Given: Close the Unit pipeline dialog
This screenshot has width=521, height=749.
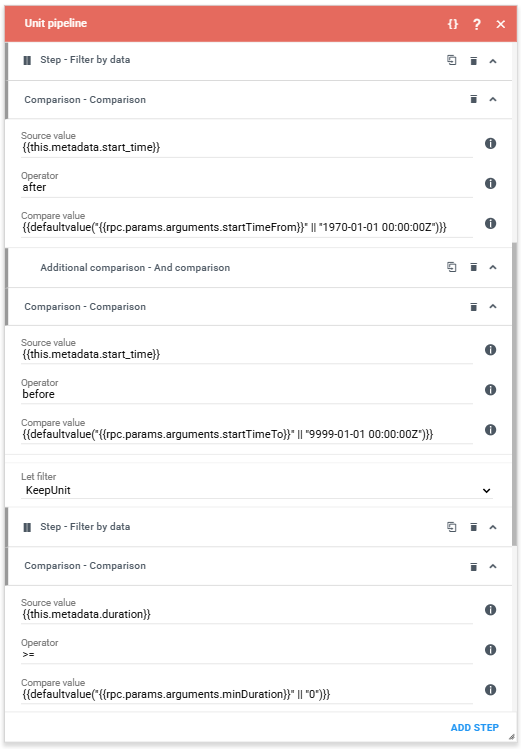Looking at the screenshot, I should tap(500, 24).
